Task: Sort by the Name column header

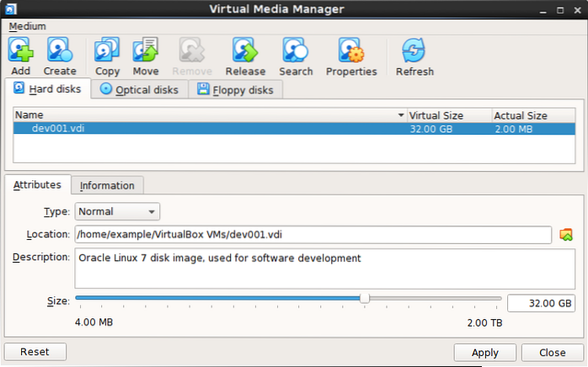Action: point(210,115)
